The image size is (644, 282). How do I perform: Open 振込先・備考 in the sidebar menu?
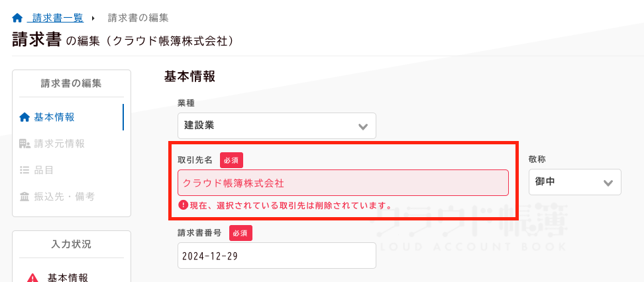(x=64, y=197)
